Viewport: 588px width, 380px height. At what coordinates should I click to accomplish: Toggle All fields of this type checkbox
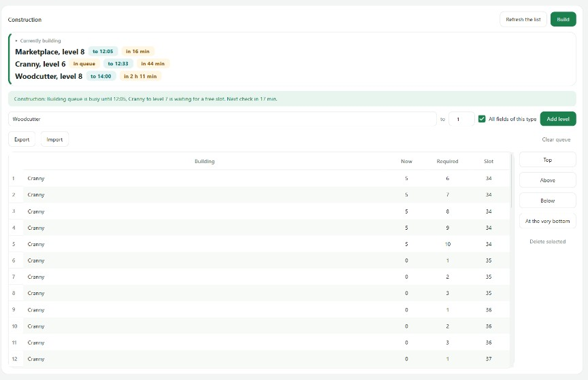[x=482, y=119]
